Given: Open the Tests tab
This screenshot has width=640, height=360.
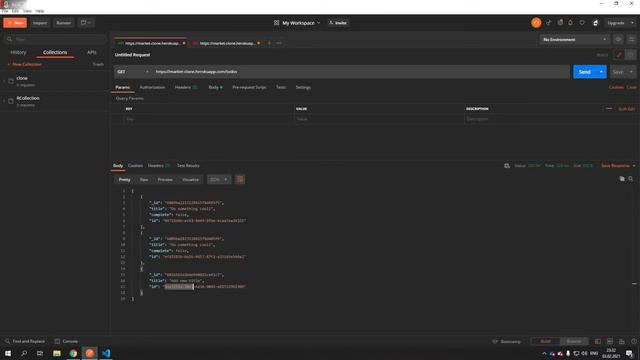Looking at the screenshot, I should (281, 87).
